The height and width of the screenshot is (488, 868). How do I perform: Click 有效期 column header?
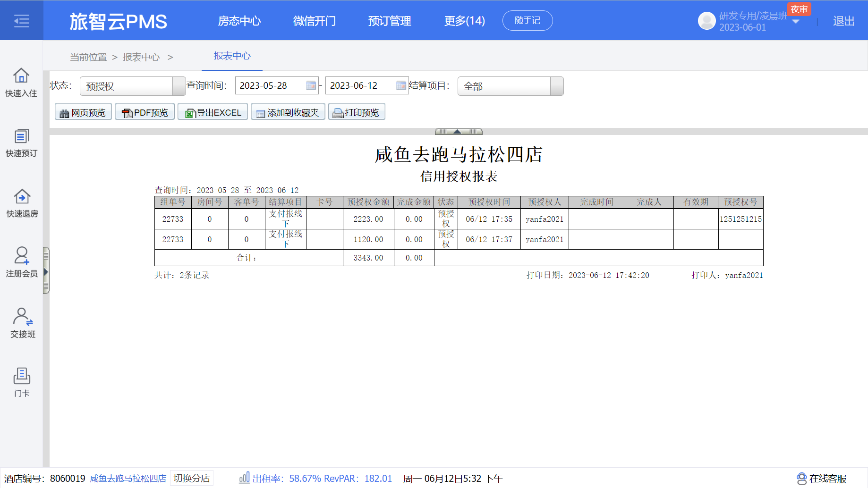(x=696, y=202)
